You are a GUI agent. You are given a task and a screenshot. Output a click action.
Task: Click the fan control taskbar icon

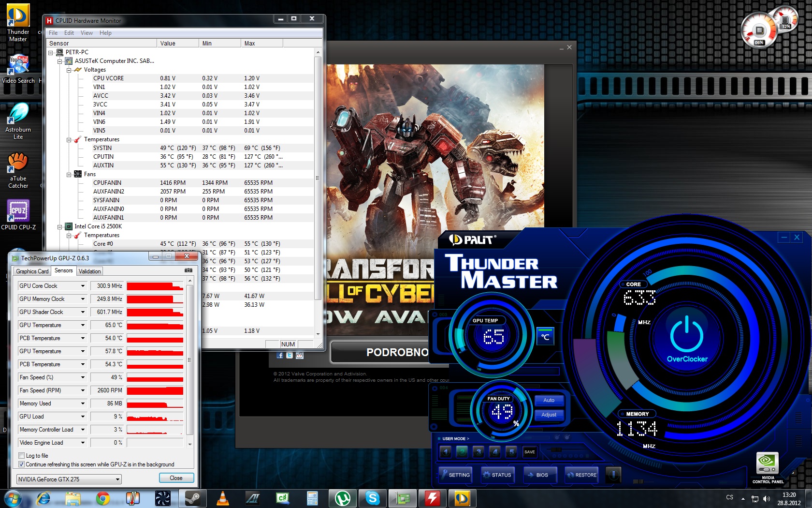[x=163, y=498]
